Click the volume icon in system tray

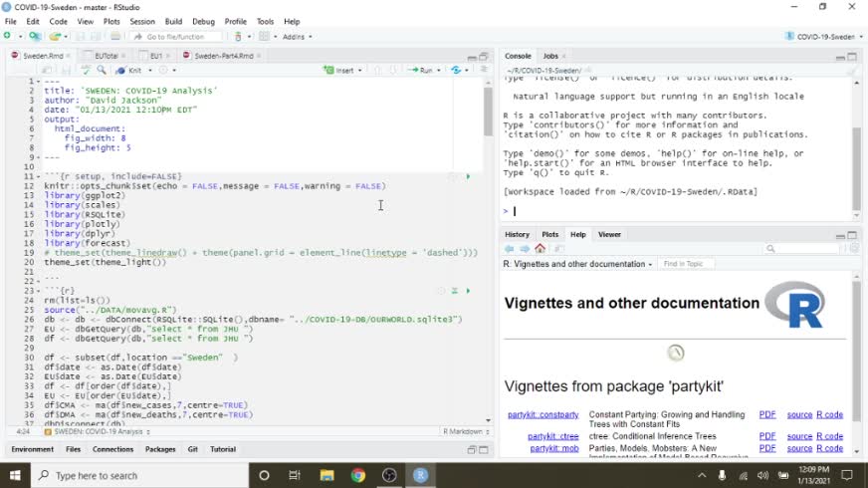click(762, 475)
